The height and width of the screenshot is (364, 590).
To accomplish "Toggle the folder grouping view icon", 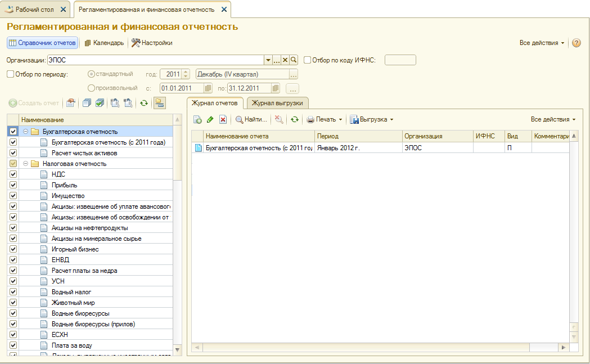I will tap(160, 103).
